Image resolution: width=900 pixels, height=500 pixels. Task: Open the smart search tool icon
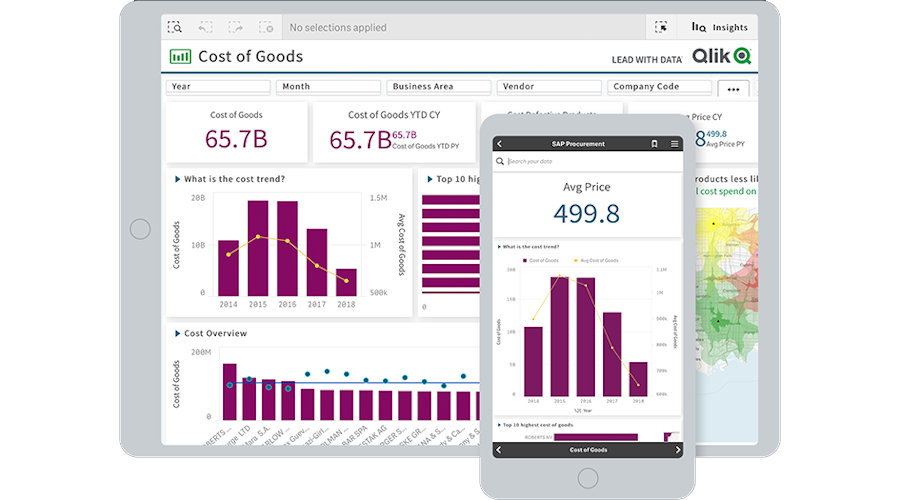pos(175,28)
